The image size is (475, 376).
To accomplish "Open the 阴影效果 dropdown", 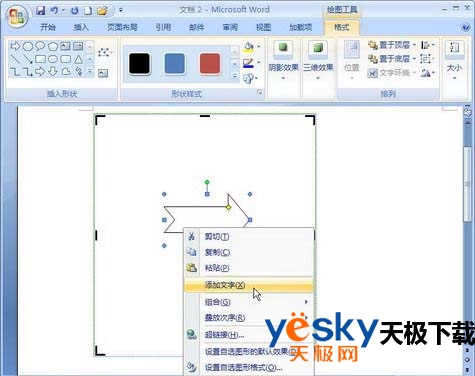I will [283, 61].
